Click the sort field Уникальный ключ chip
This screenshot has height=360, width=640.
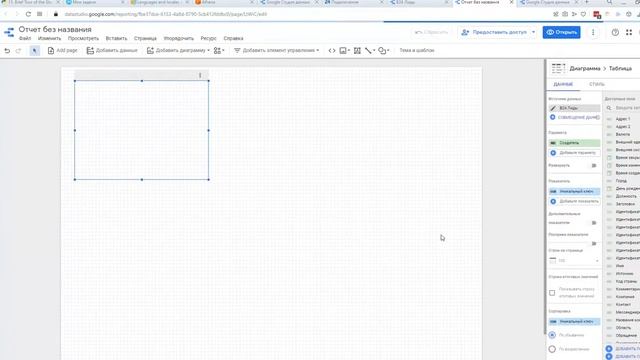coord(574,322)
